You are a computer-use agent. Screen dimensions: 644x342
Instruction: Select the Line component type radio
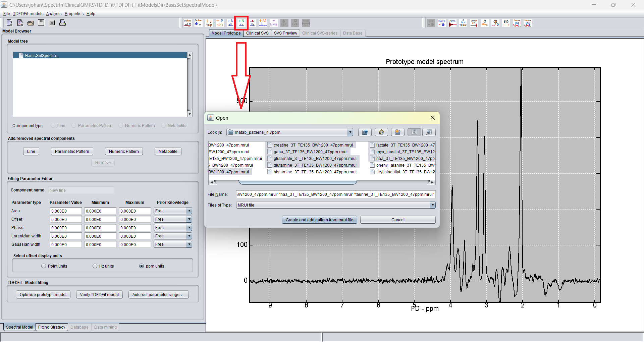coord(53,126)
